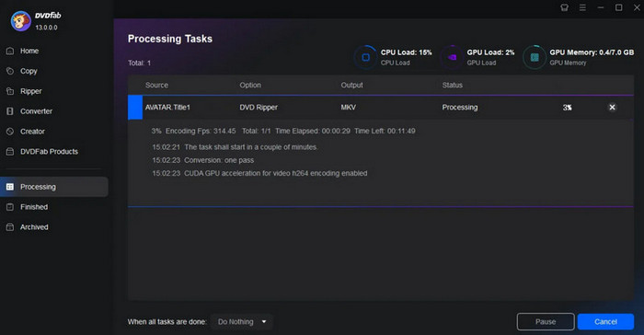644x335 pixels.
Task: Click the Processing status cell
Action: pyautogui.click(x=460, y=108)
